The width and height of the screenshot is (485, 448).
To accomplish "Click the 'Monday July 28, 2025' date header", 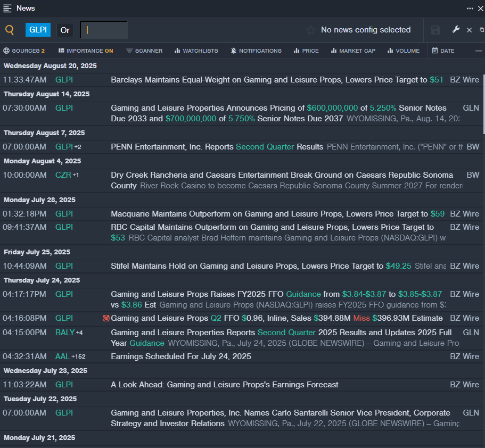I will tap(39, 200).
